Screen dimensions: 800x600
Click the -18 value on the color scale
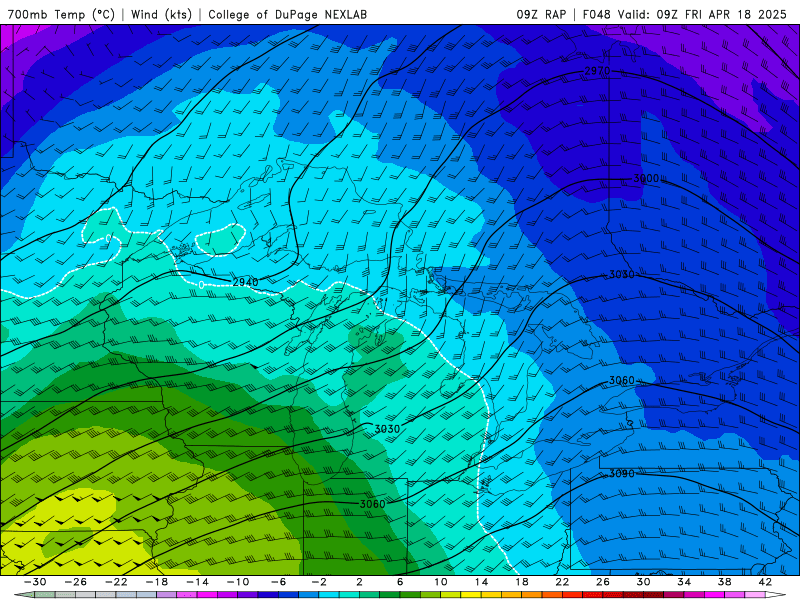pyautogui.click(x=157, y=582)
